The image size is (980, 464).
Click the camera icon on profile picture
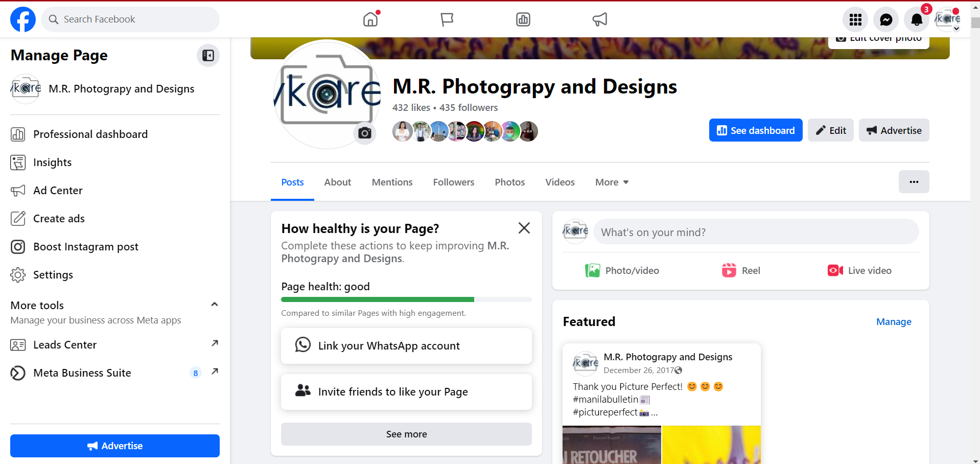[365, 133]
